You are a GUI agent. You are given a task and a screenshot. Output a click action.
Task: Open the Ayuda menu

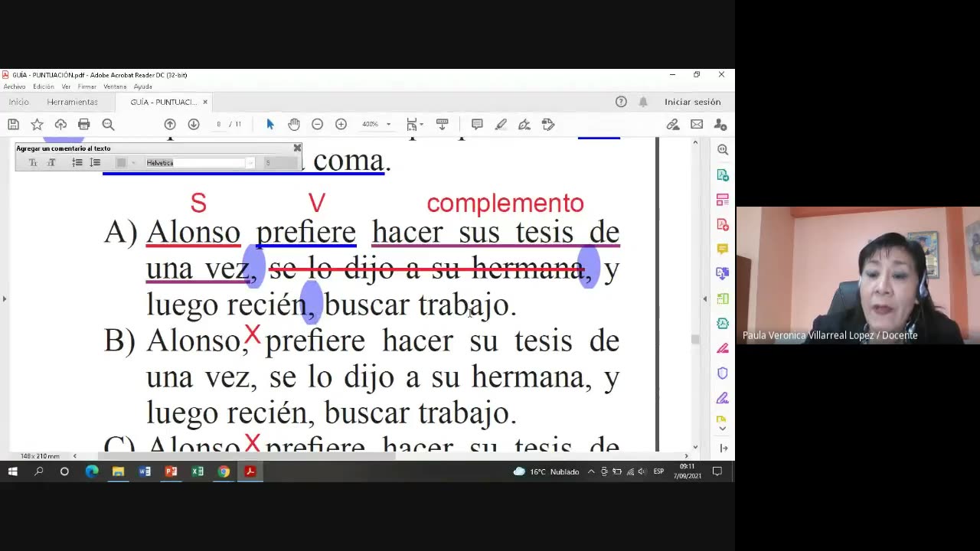[142, 86]
